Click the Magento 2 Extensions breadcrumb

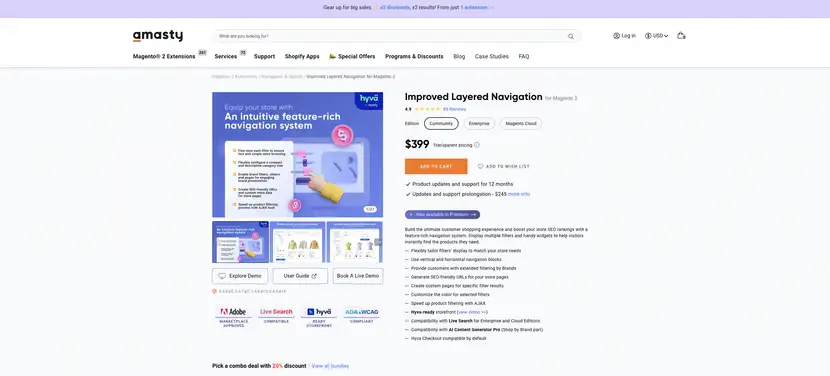(x=234, y=77)
